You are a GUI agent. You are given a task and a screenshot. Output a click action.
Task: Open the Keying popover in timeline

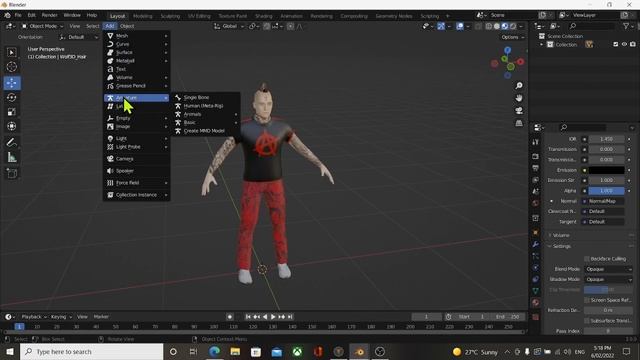point(61,317)
